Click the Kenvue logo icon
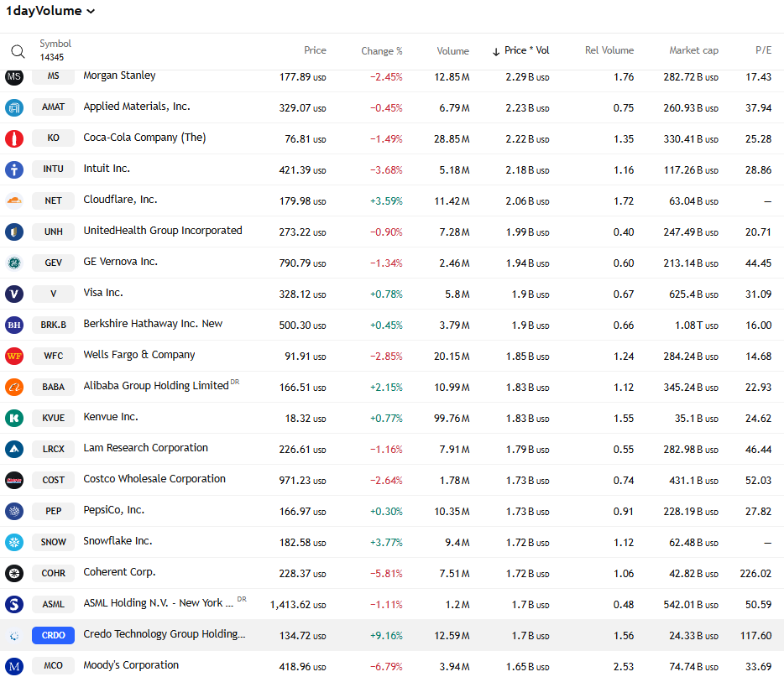The height and width of the screenshot is (677, 784). coord(14,418)
